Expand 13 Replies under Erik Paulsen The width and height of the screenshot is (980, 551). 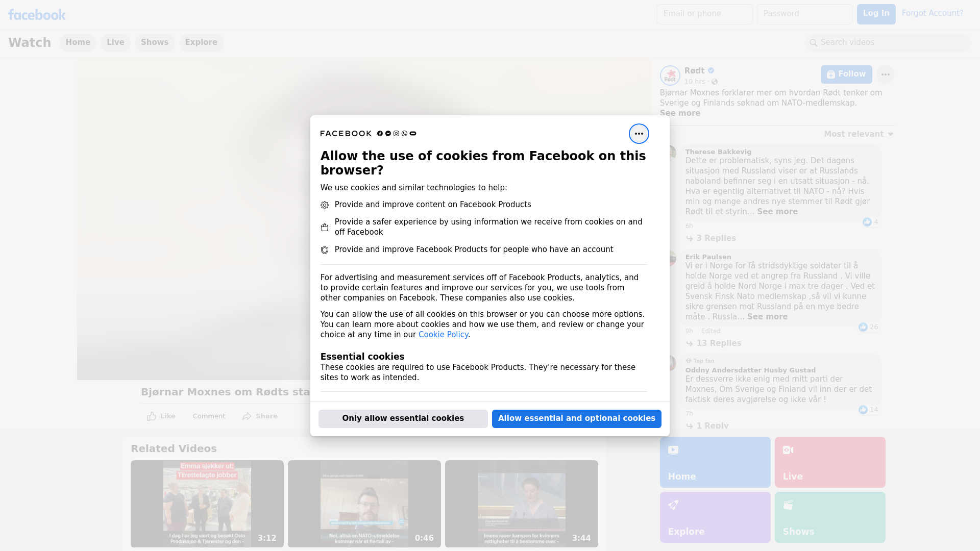[x=718, y=343]
